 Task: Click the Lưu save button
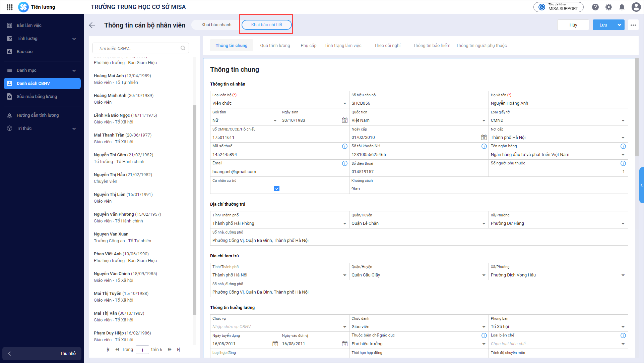pyautogui.click(x=603, y=25)
